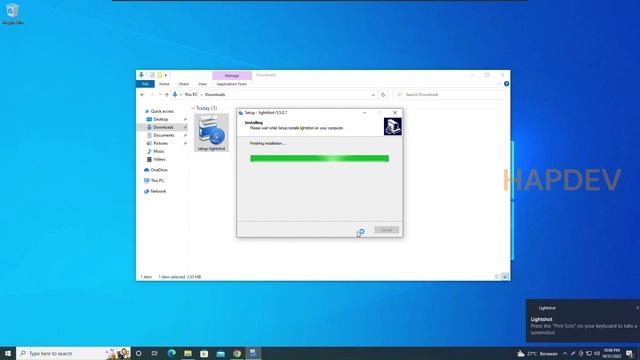The width and height of the screenshot is (640, 360).
Task: Click Cancel in the Lightshot setup dialog
Action: 386,230
